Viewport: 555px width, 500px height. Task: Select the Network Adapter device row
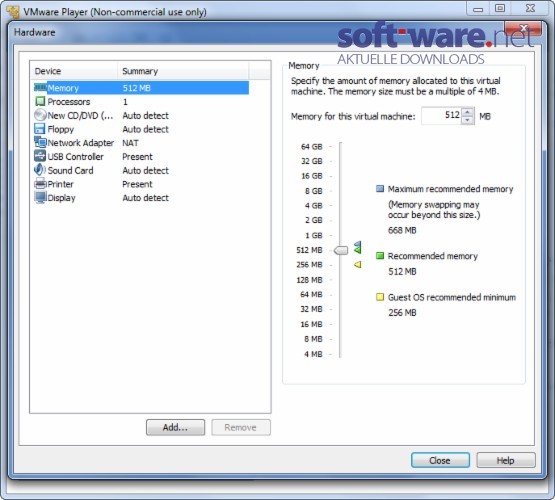pos(141,143)
